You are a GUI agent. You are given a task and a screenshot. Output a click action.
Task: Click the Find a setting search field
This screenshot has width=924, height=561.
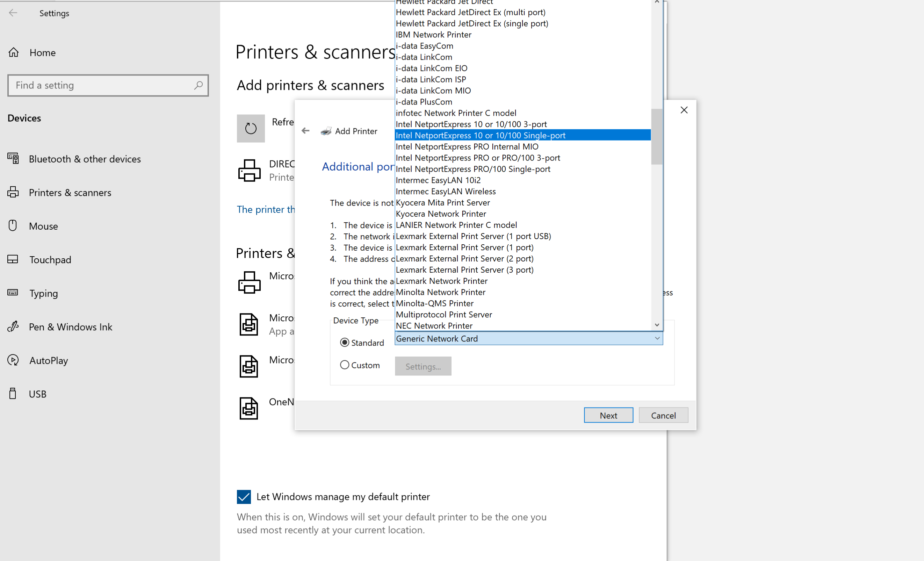tap(108, 85)
